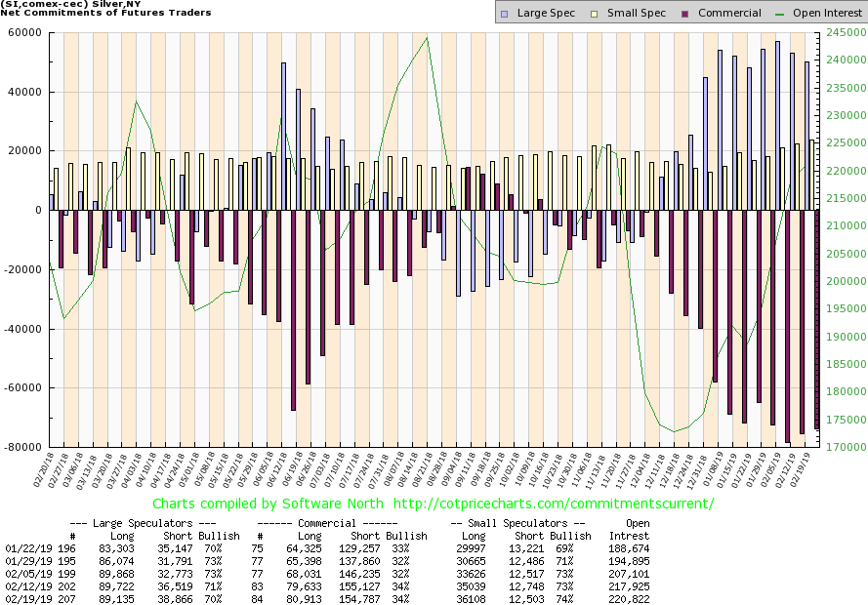
Task: Select the Large Spec legend label
Action: 545,14
